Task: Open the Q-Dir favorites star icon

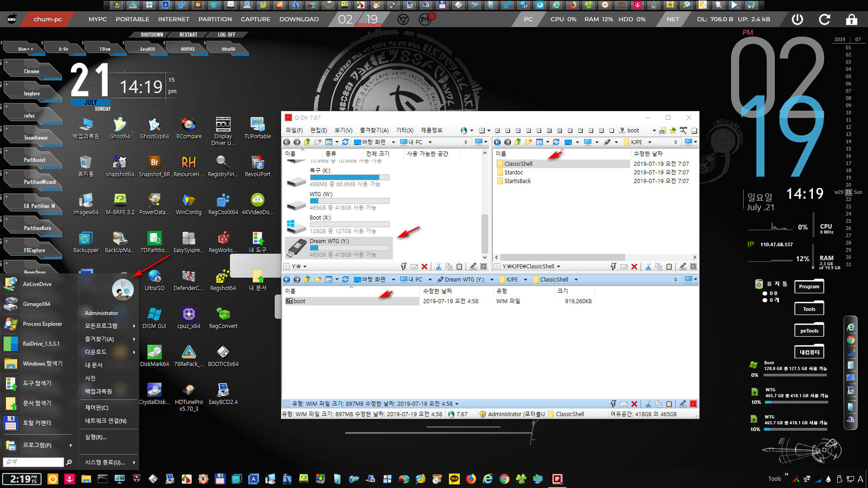Action: point(673,130)
